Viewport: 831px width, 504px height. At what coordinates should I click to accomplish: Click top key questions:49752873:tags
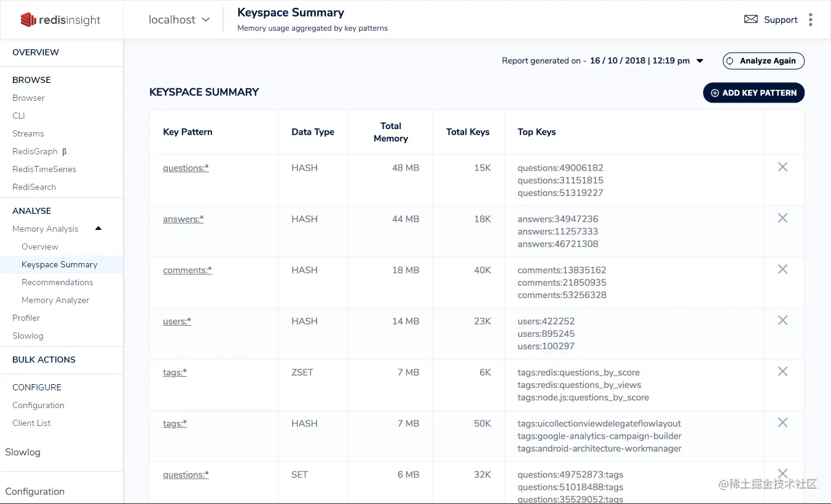tap(570, 474)
